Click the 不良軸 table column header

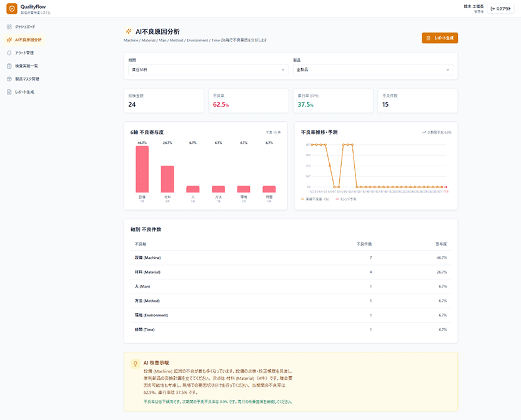(x=141, y=244)
